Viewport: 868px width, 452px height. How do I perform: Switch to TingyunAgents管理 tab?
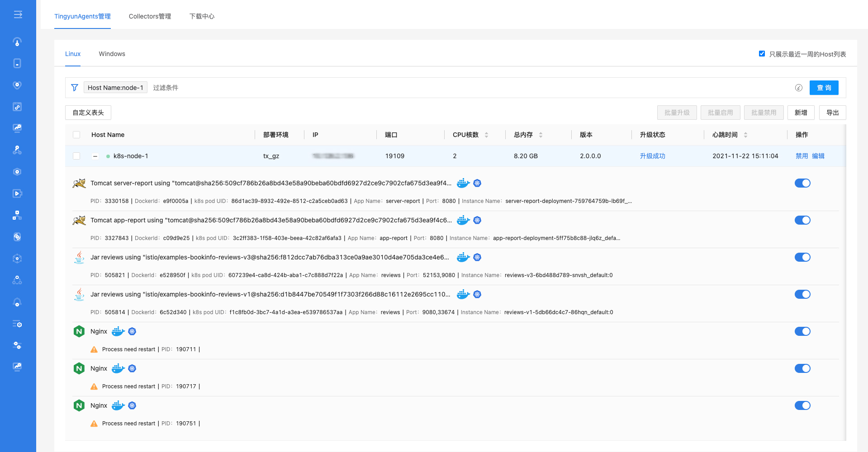[82, 16]
